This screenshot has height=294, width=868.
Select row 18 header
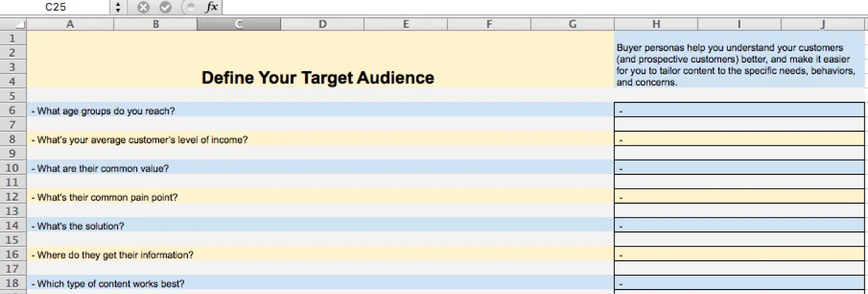click(x=13, y=283)
